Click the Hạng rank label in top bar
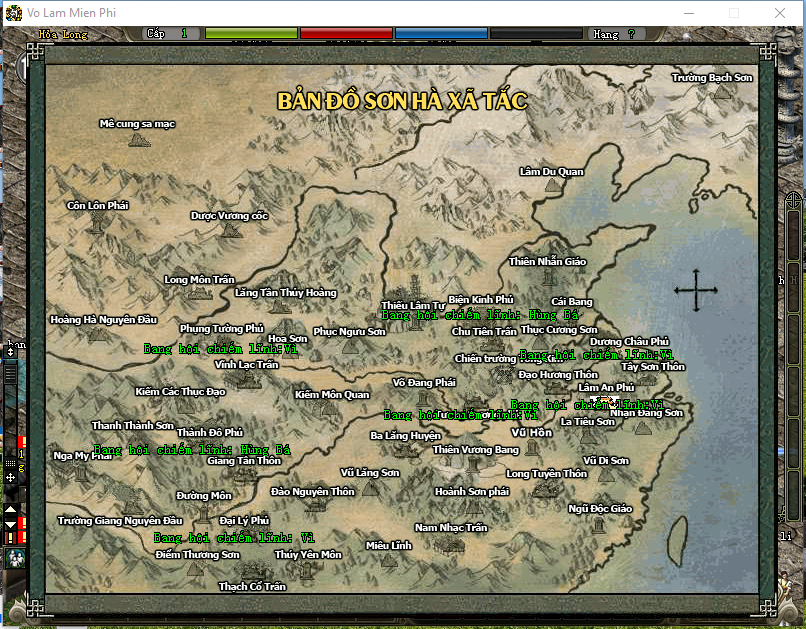Image resolution: width=806 pixels, height=629 pixels. (x=606, y=34)
